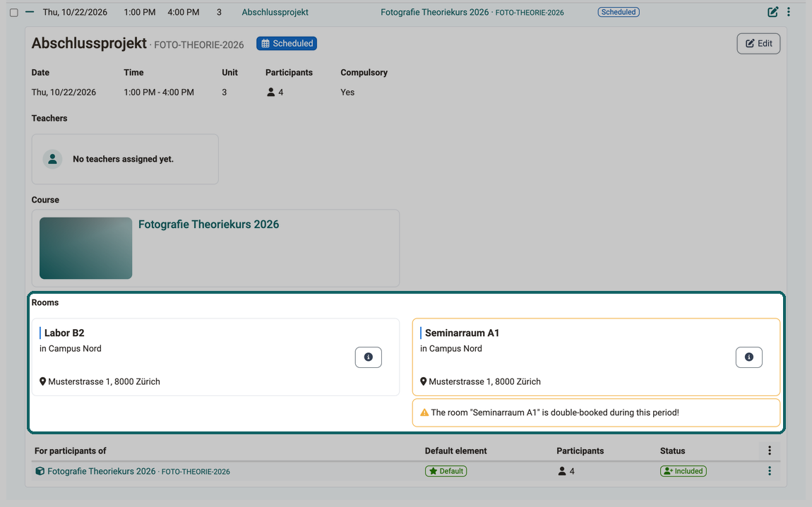Click the outlined Scheduled badge in event row
The height and width of the screenshot is (507, 812).
[619, 12]
